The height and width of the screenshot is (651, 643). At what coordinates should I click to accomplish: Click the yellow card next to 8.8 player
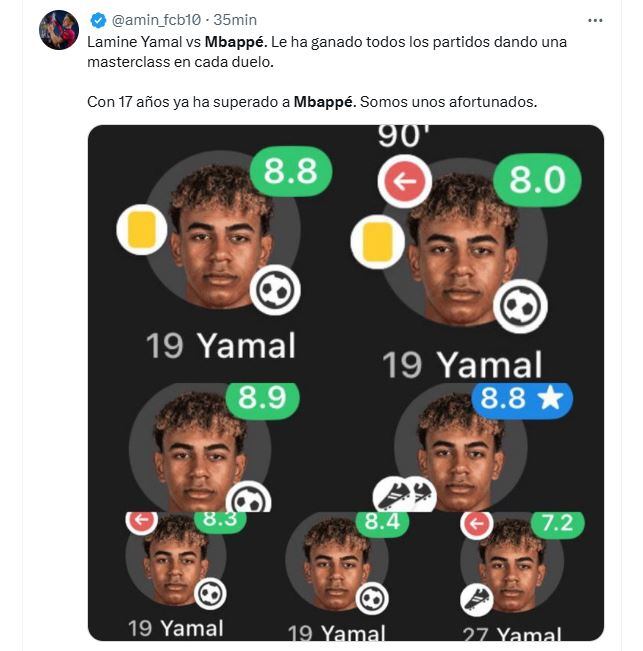(x=142, y=229)
